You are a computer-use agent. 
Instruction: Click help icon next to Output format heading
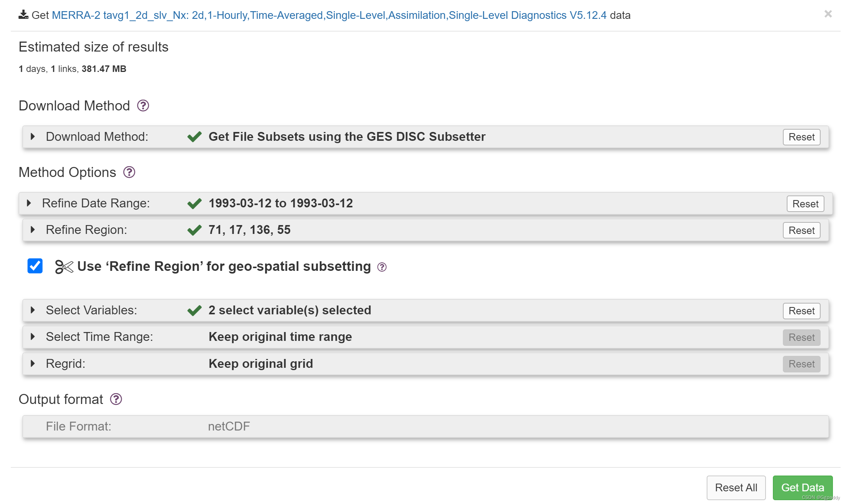click(116, 399)
